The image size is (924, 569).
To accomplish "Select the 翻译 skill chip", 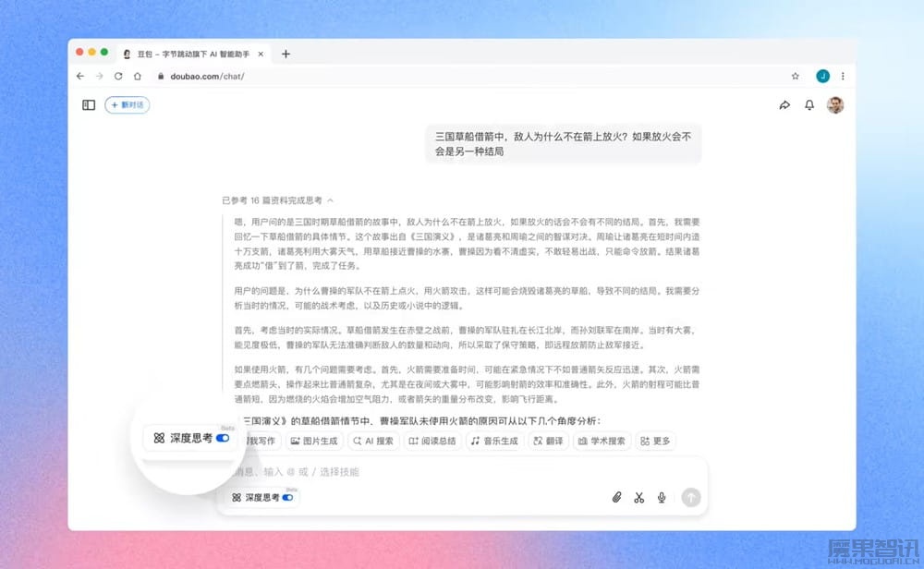I will (x=548, y=441).
